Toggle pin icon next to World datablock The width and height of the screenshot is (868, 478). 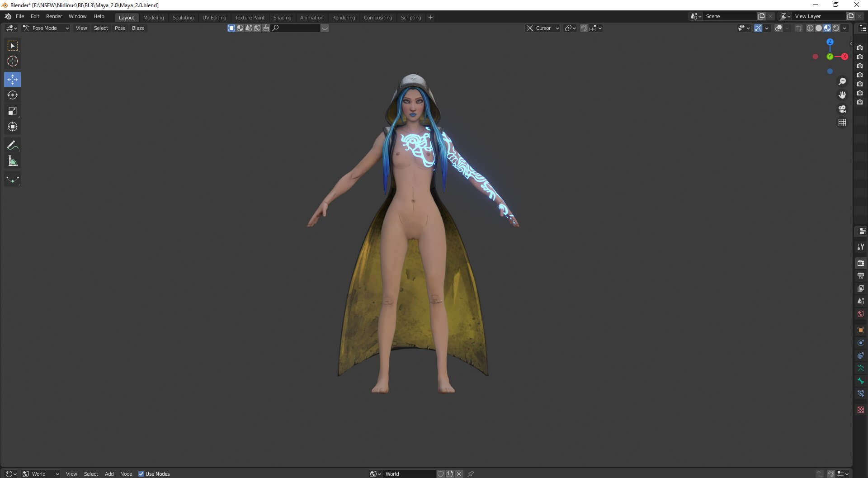pyautogui.click(x=471, y=473)
